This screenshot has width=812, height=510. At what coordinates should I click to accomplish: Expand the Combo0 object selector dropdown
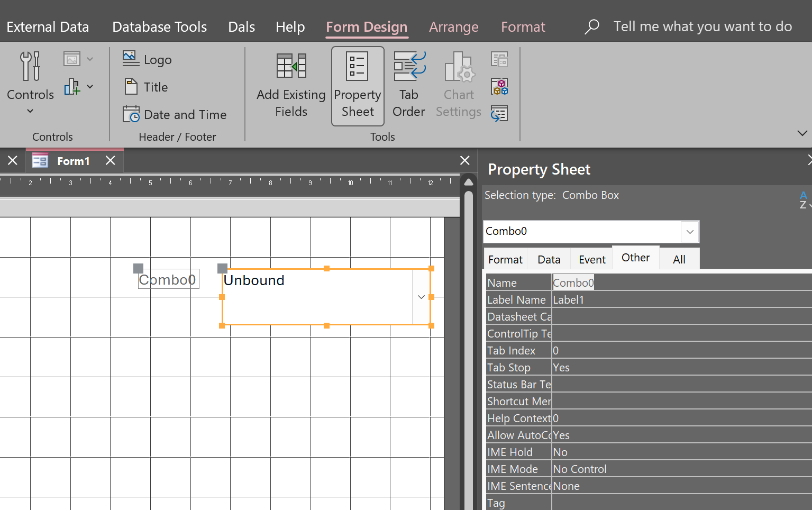click(690, 232)
